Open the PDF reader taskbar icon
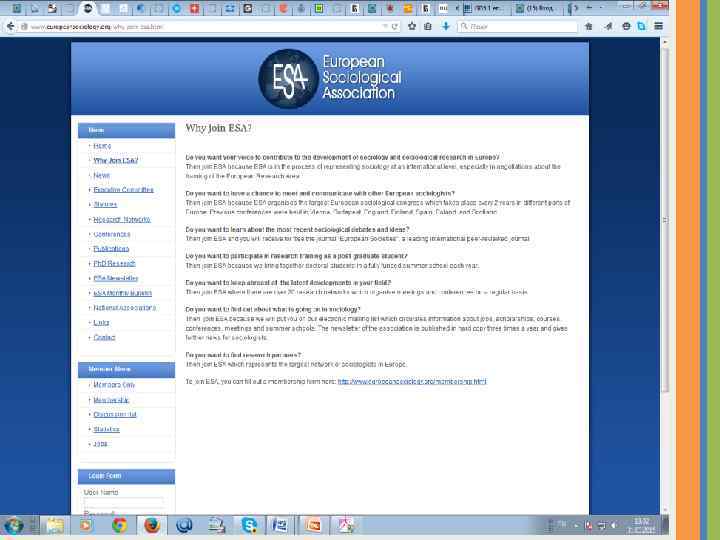720x540 pixels. (x=346, y=526)
